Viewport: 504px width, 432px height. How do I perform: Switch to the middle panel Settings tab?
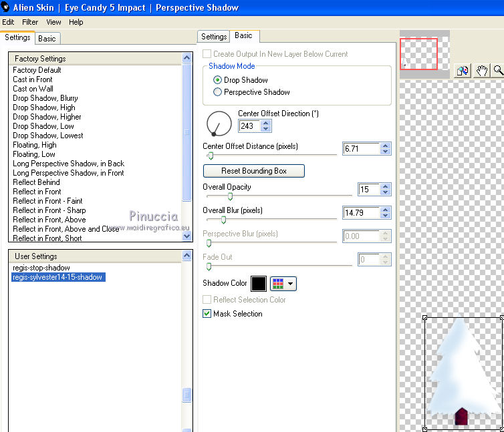(x=214, y=37)
